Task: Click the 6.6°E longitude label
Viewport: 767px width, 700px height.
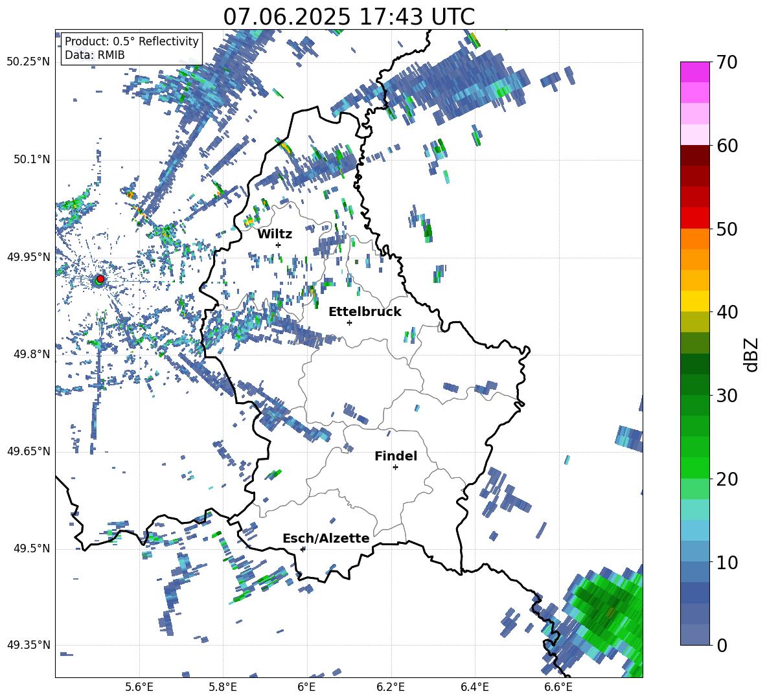Action: pos(558,687)
